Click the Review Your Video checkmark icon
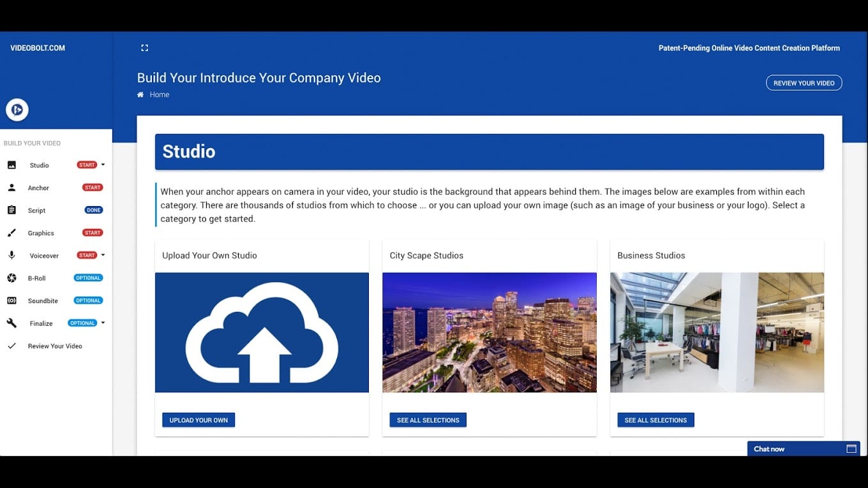The height and width of the screenshot is (488, 868). tap(11, 346)
